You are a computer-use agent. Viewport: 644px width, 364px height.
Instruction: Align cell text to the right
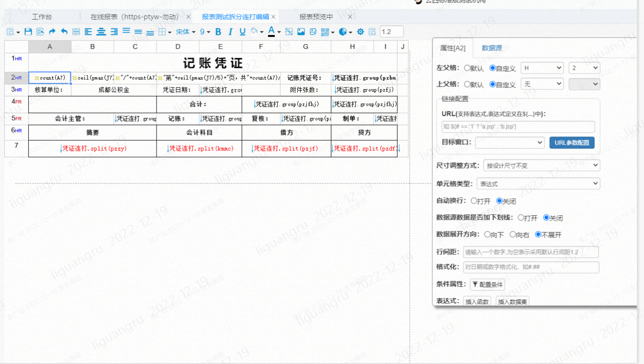[x=114, y=32]
